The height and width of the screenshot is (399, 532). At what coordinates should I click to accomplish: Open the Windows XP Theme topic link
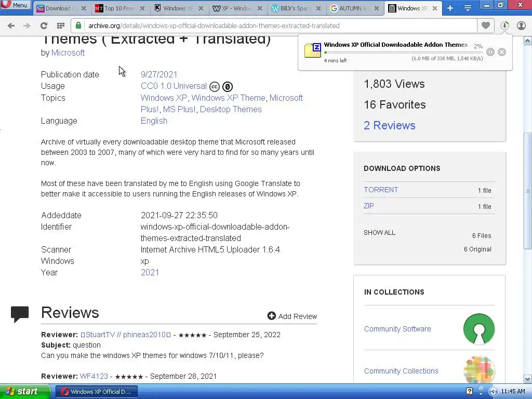[229, 98]
